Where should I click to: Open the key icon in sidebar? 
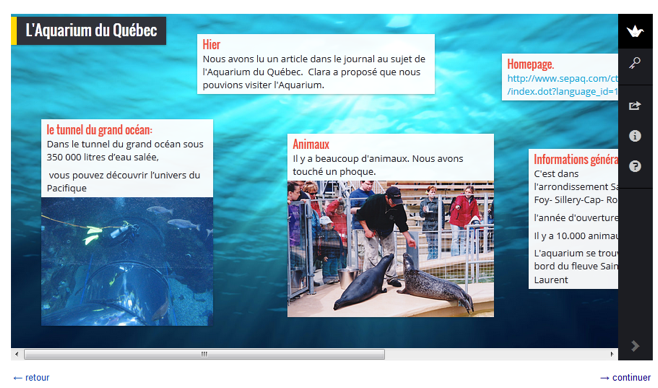pyautogui.click(x=634, y=63)
